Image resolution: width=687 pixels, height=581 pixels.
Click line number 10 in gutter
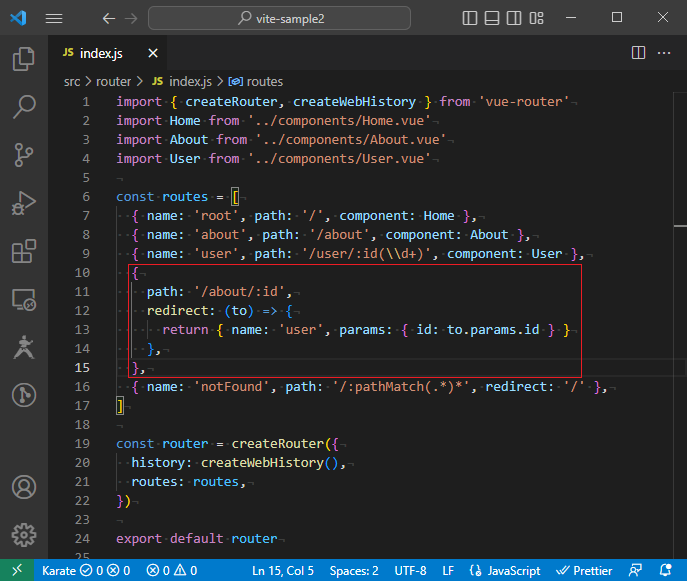point(82,273)
